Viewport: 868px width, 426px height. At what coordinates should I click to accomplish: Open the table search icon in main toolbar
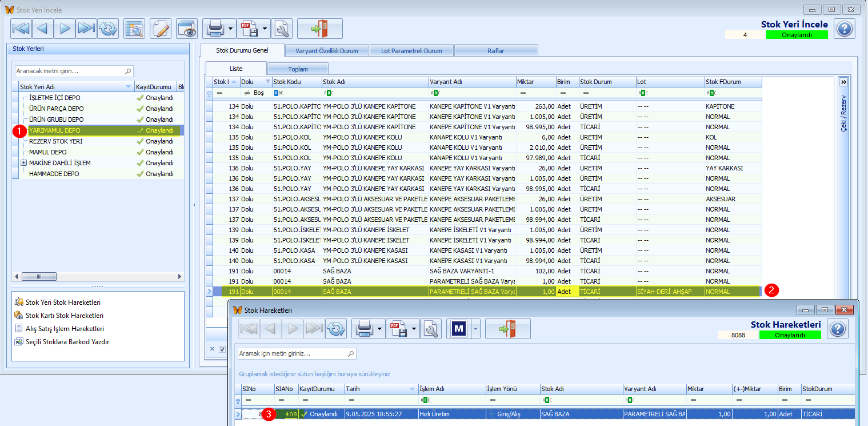[134, 29]
